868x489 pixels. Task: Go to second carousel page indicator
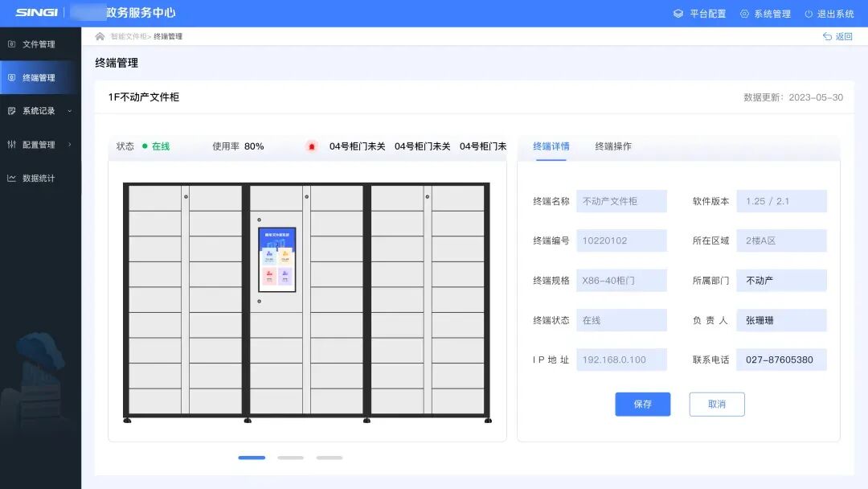290,458
